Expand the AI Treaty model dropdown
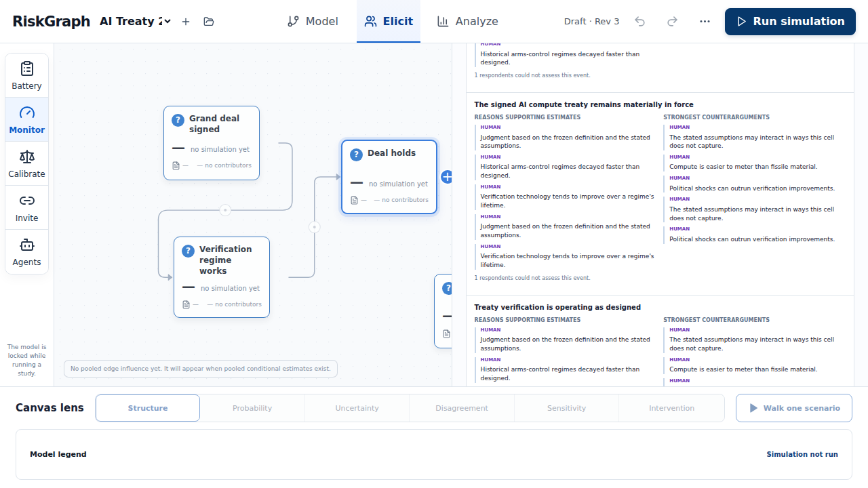 point(135,22)
